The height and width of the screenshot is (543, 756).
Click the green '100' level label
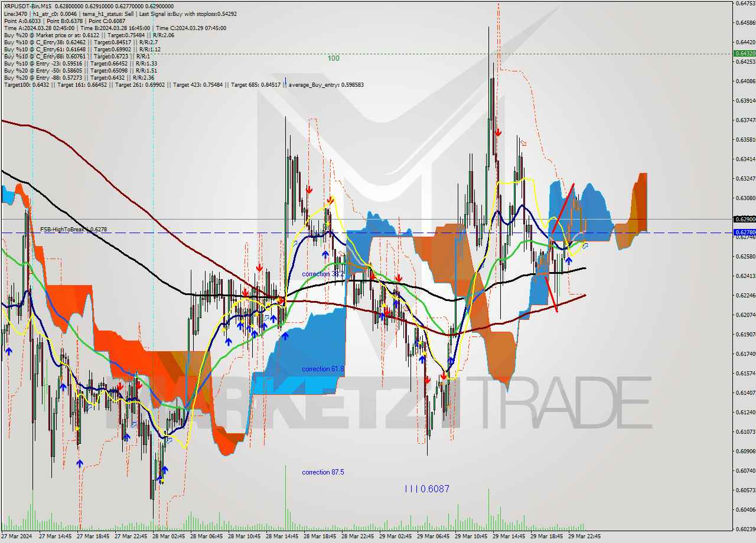coord(334,58)
